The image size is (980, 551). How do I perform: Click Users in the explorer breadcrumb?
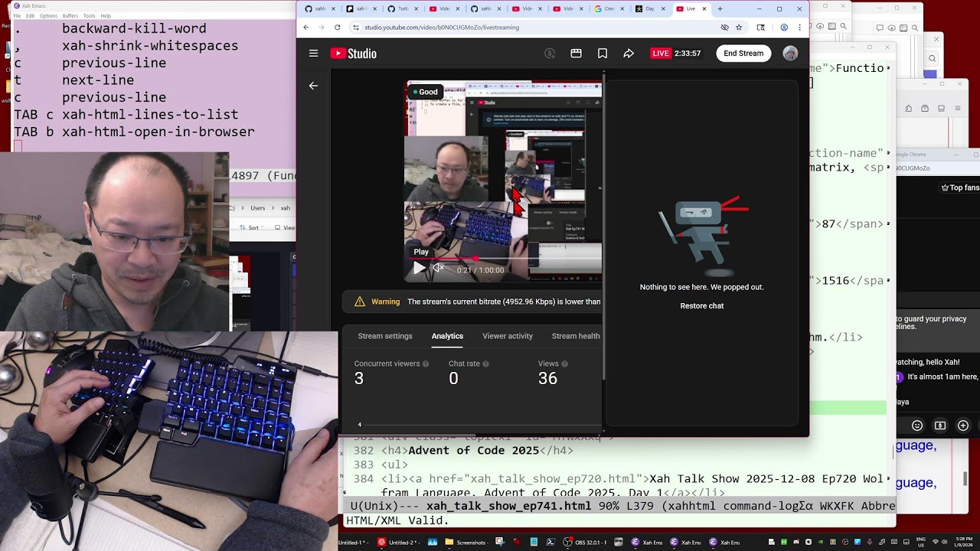pos(258,208)
